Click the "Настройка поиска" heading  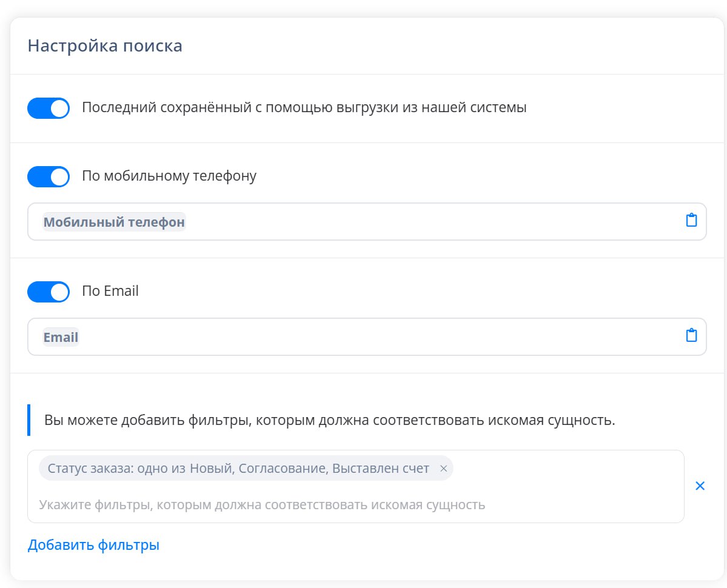105,46
